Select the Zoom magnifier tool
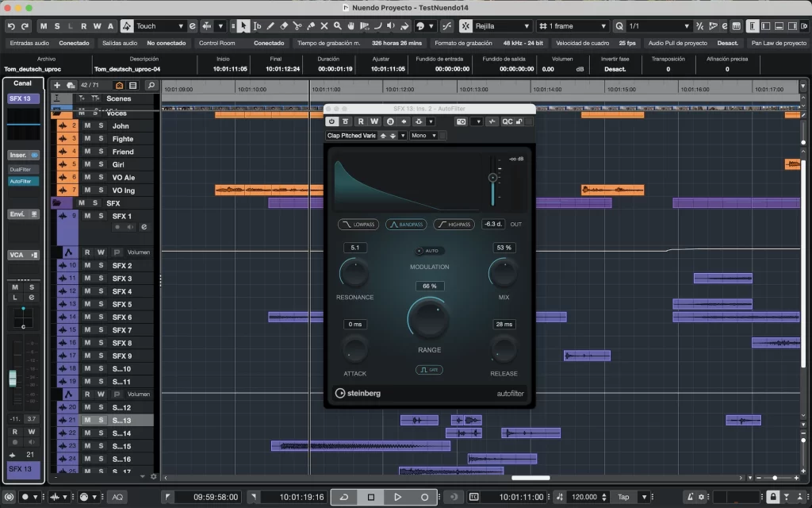This screenshot has height=508, width=812. (x=336, y=26)
